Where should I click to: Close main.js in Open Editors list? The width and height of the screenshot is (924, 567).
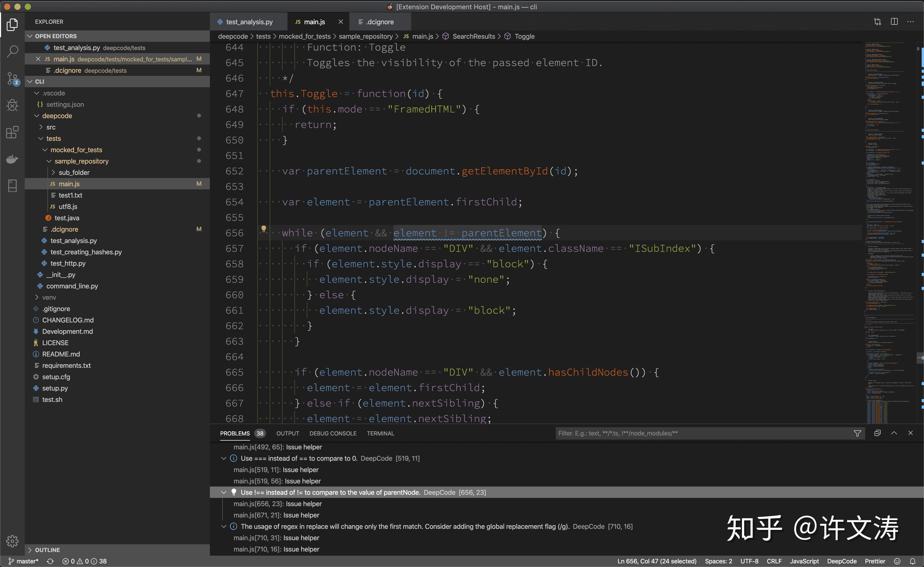click(x=38, y=59)
